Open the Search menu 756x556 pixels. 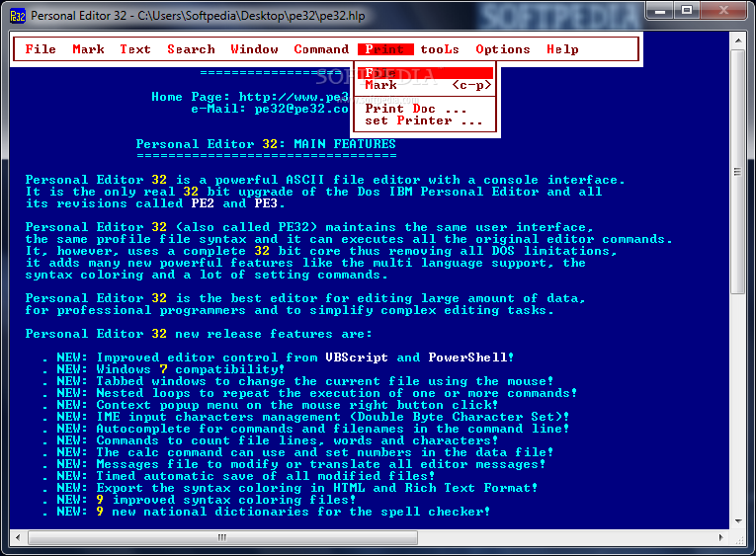pyautogui.click(x=191, y=49)
